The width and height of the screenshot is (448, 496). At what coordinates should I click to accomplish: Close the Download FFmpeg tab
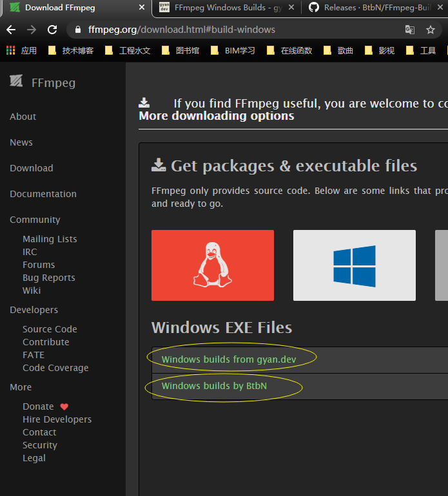tap(142, 7)
